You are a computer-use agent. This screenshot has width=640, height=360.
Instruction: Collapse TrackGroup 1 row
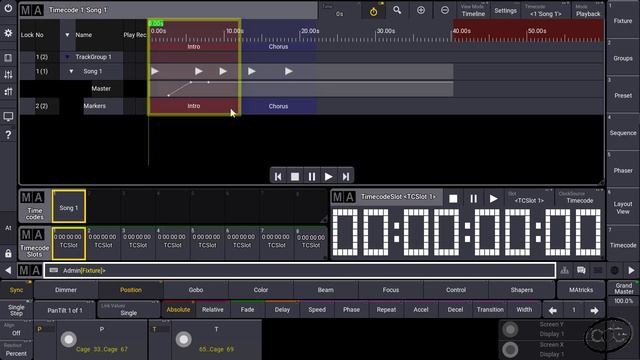pyautogui.click(x=67, y=57)
